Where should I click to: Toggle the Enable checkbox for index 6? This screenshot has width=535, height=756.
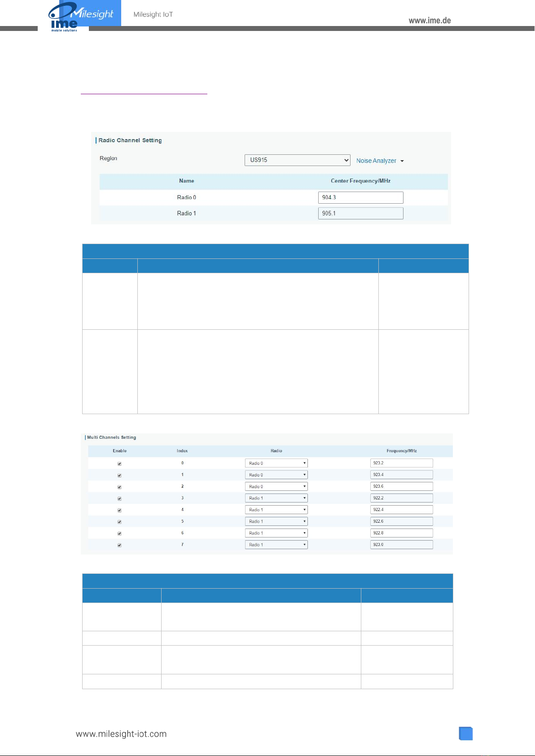point(119,533)
